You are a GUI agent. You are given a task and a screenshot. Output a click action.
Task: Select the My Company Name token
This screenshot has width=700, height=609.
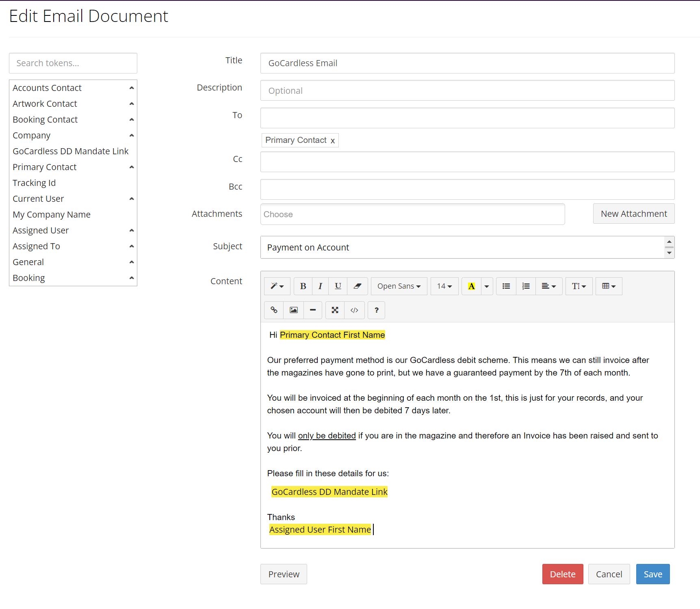(52, 214)
